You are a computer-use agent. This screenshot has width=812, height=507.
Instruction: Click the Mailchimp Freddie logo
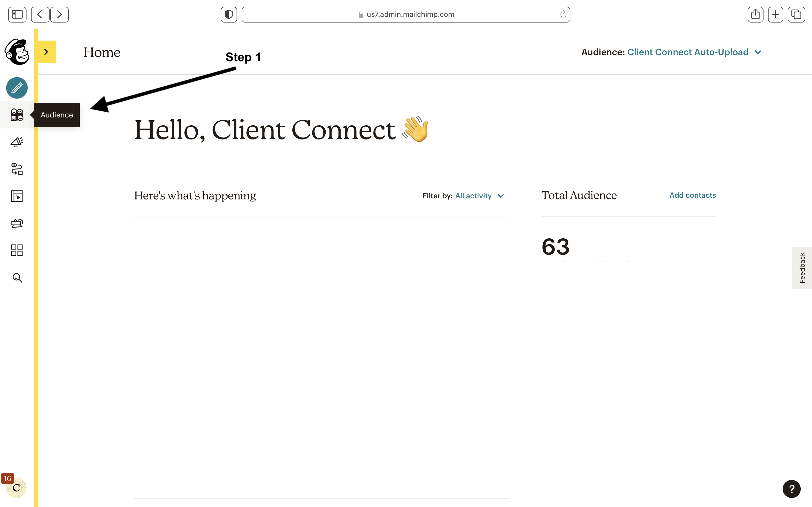[x=17, y=52]
